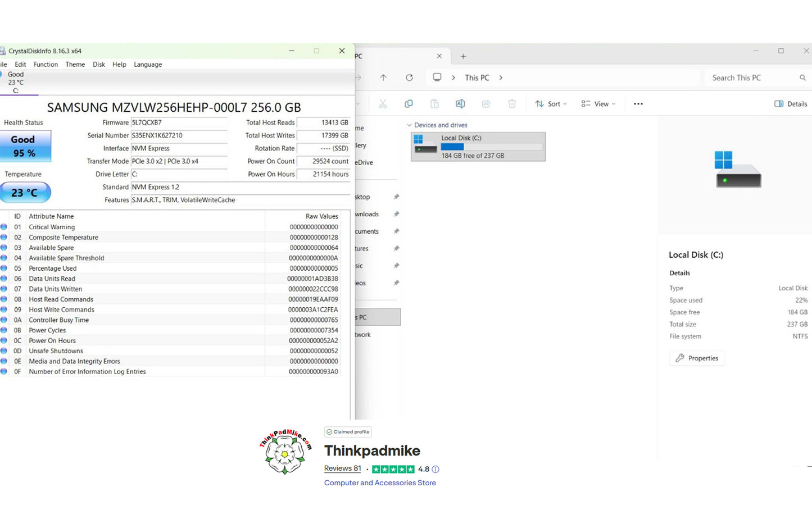Viewport: 812px width, 510px height.
Task: Click the Local Disk (C:) drive icon
Action: (425, 144)
